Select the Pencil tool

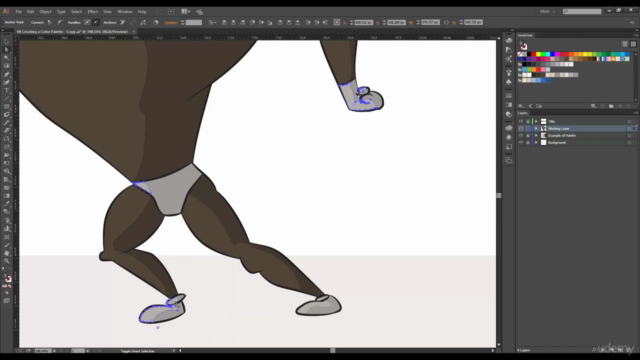(x=7, y=123)
